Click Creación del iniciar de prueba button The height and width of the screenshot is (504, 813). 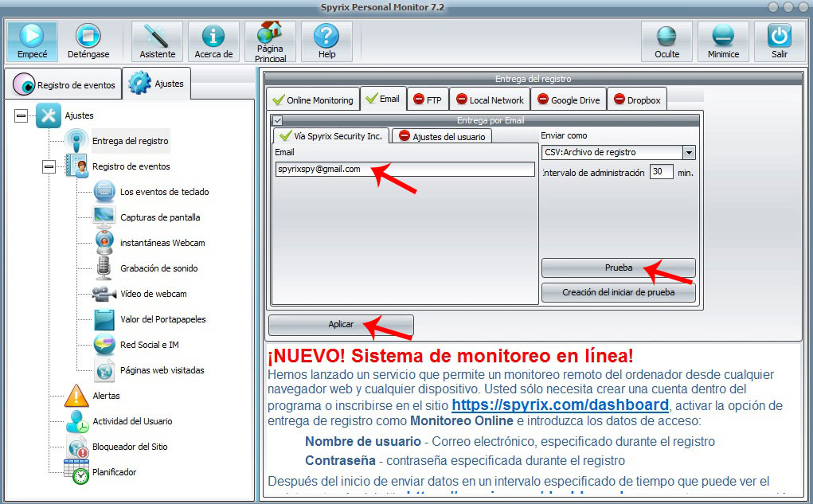coord(619,292)
